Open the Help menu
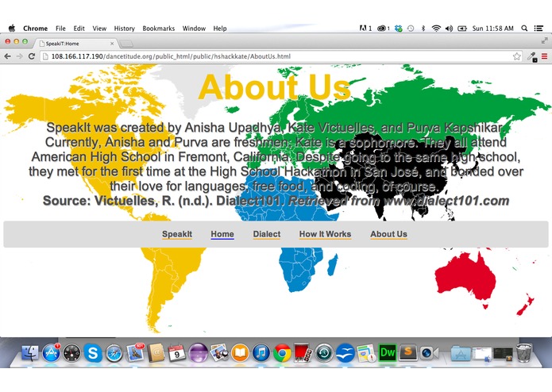The image size is (552, 392). 220,29
